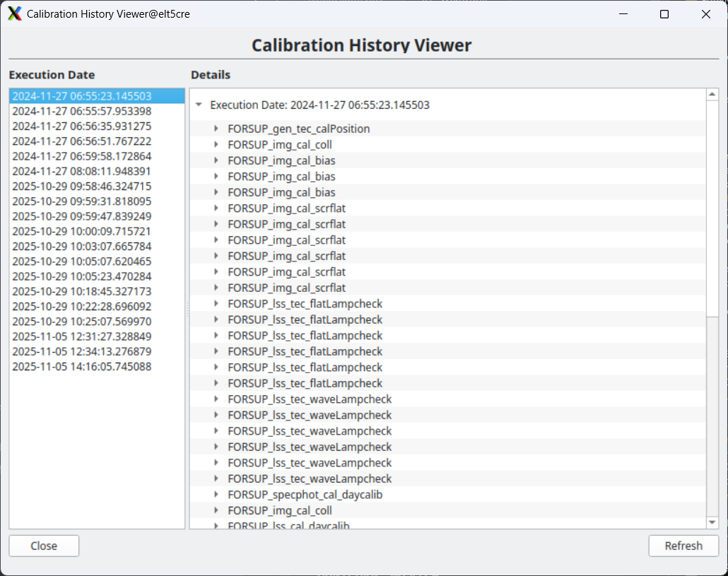
Task: Select execution 2025-11-05 12:31:27.328849
Action: pos(97,336)
